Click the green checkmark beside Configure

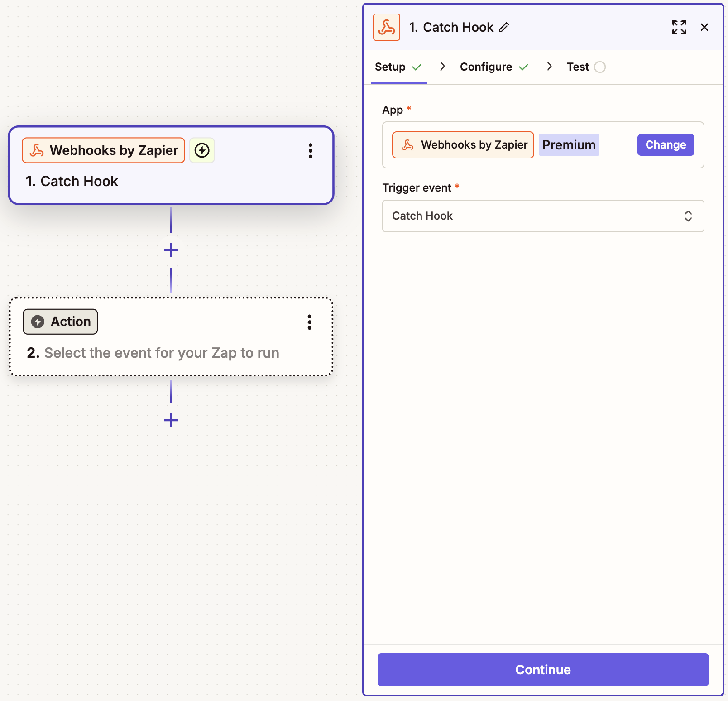tap(524, 67)
